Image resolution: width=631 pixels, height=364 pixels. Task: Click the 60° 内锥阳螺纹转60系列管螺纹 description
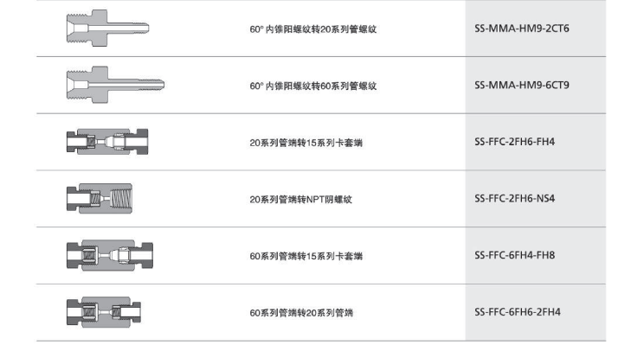[313, 86]
